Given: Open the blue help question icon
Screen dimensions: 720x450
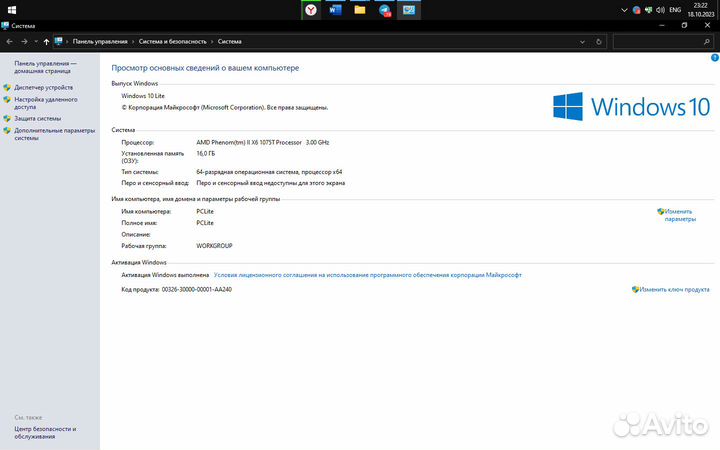Looking at the screenshot, I should (715, 57).
